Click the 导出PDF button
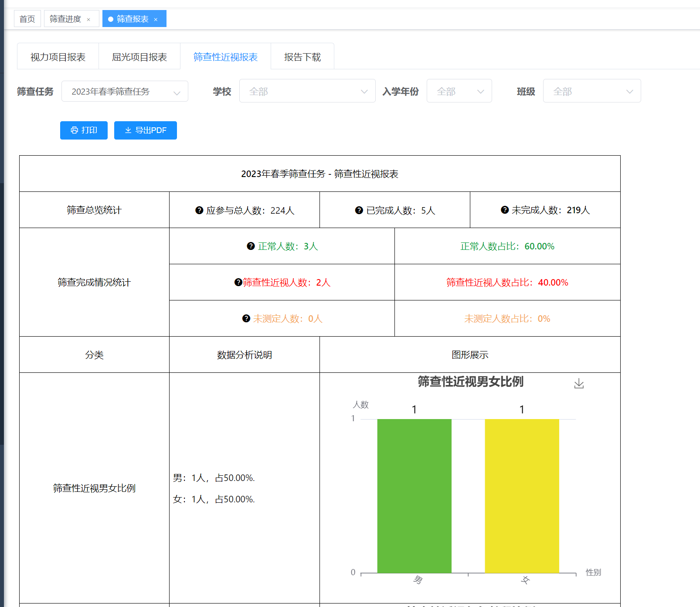This screenshot has width=700, height=607. (146, 130)
